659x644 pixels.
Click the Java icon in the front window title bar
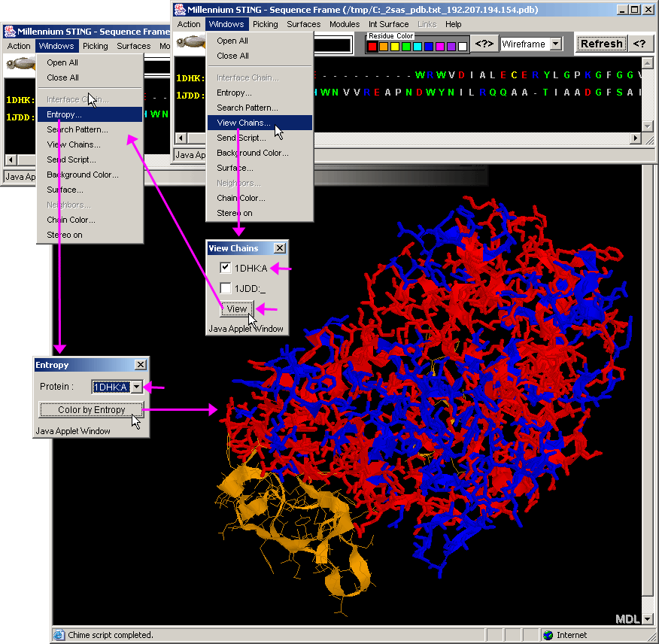click(180, 9)
